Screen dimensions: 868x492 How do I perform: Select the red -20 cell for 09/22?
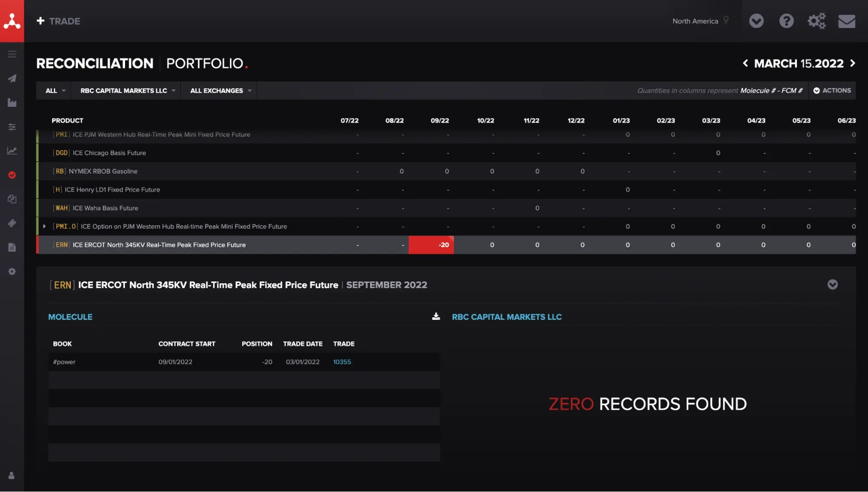[431, 245]
